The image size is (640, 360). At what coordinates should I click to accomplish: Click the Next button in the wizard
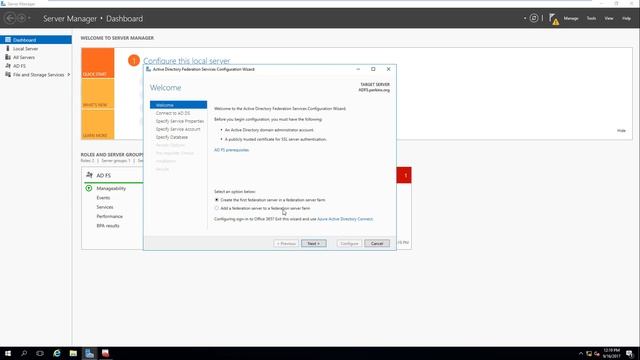[313, 243]
